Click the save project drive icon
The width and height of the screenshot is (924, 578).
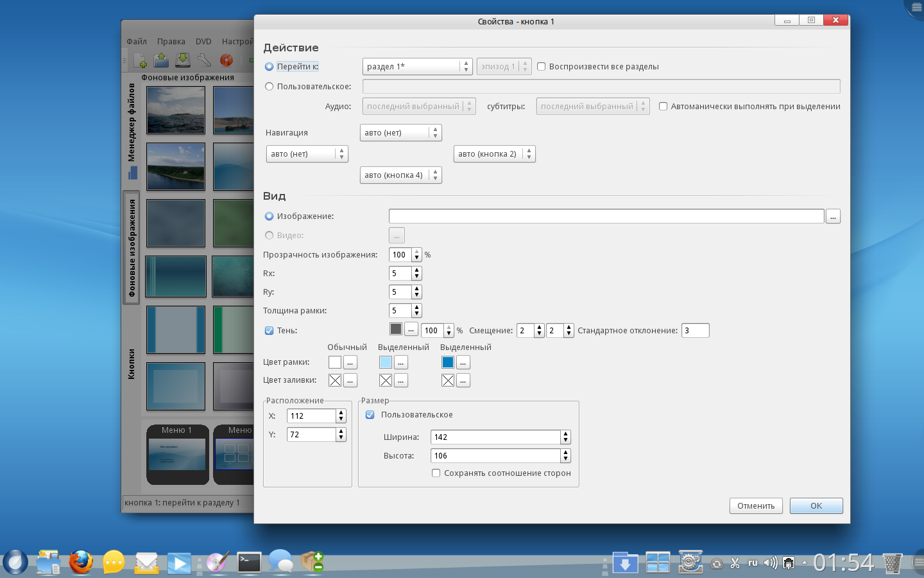[183, 60]
